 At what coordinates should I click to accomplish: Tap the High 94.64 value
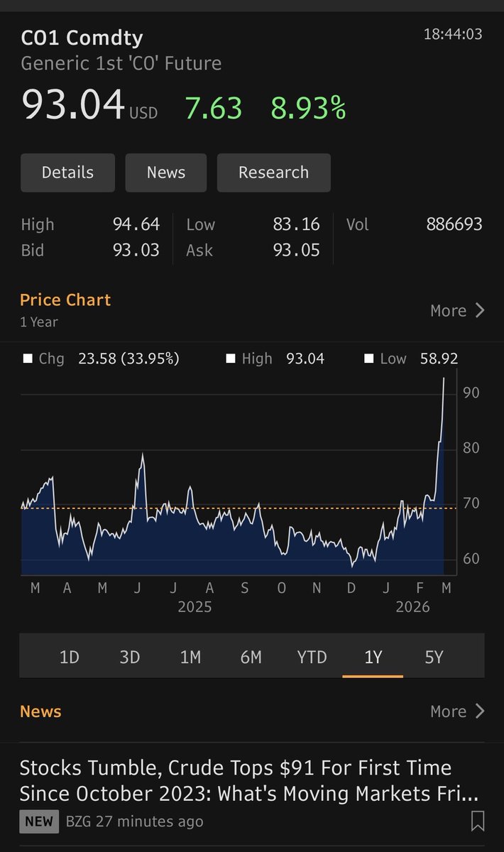(x=136, y=224)
